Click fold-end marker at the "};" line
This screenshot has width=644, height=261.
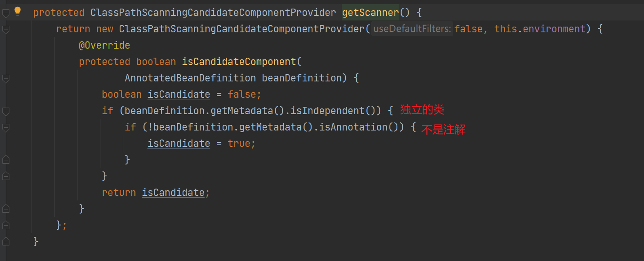point(6,225)
